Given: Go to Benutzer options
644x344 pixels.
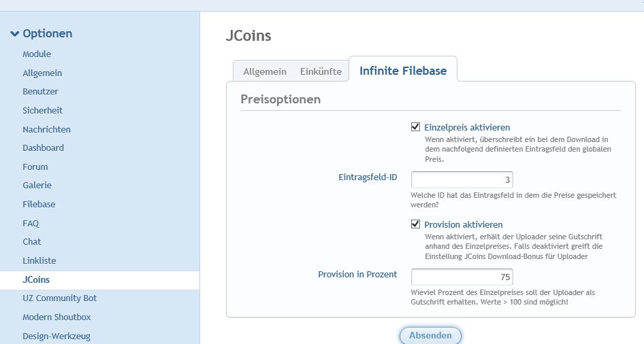Looking at the screenshot, I should click(40, 92).
